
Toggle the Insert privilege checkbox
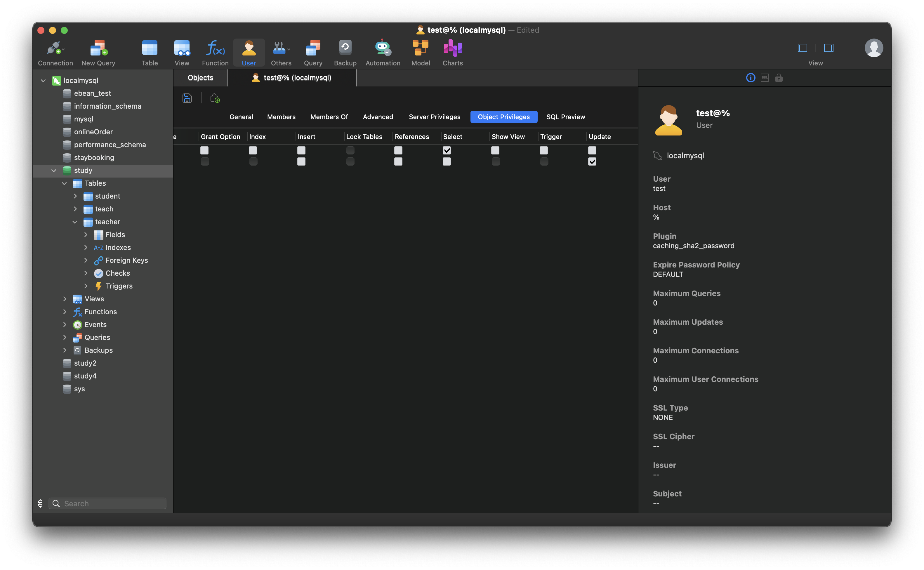point(302,150)
